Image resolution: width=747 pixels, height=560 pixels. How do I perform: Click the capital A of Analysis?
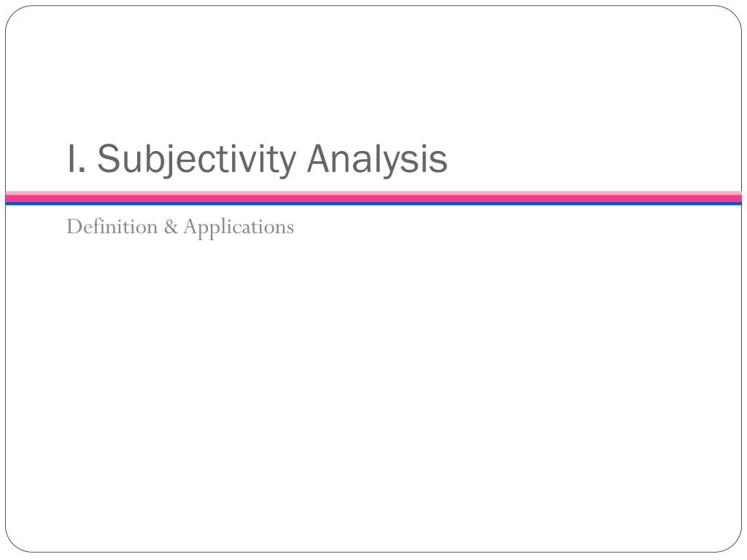tap(320, 158)
